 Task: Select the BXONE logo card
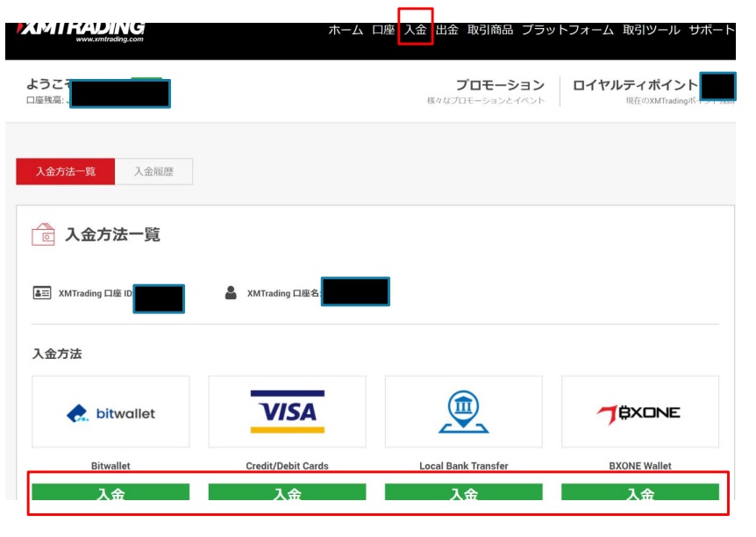tap(640, 412)
